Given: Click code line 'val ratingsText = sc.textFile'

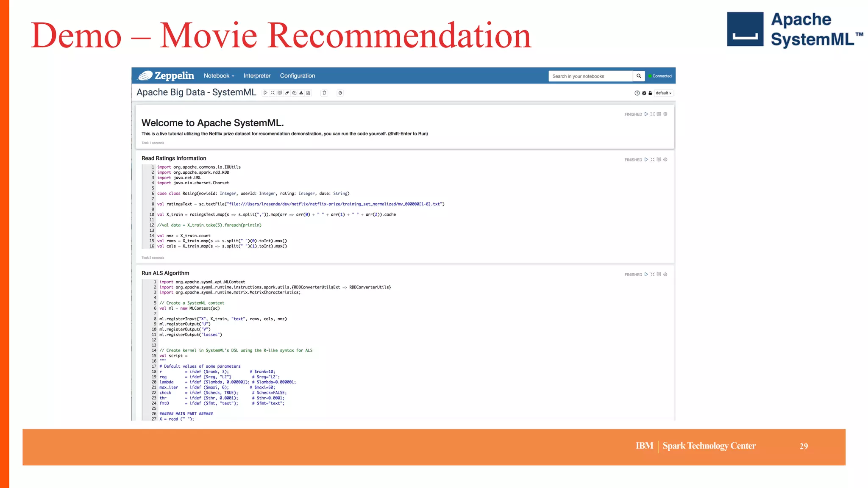Looking at the screenshot, I should pos(301,204).
